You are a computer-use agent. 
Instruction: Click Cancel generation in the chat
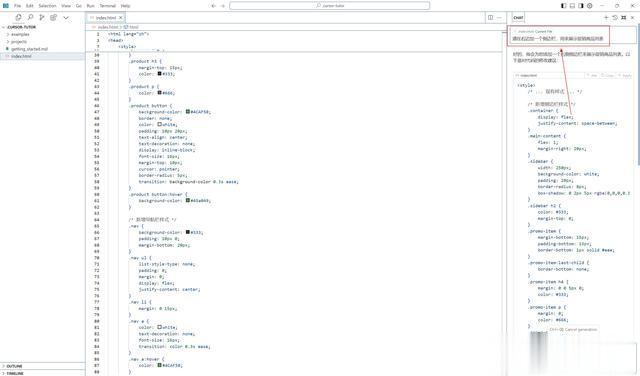573,329
